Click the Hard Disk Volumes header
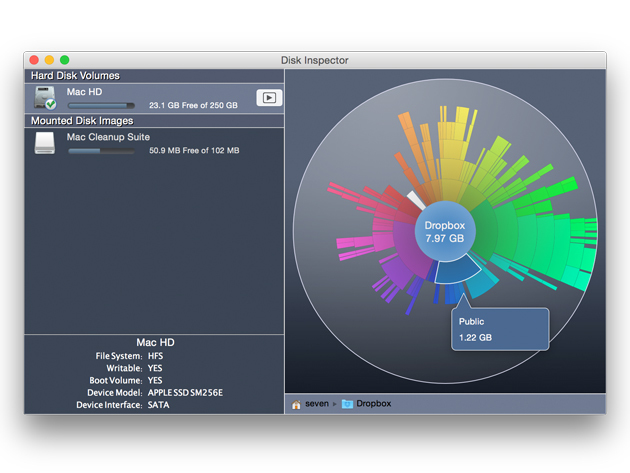 tap(75, 76)
